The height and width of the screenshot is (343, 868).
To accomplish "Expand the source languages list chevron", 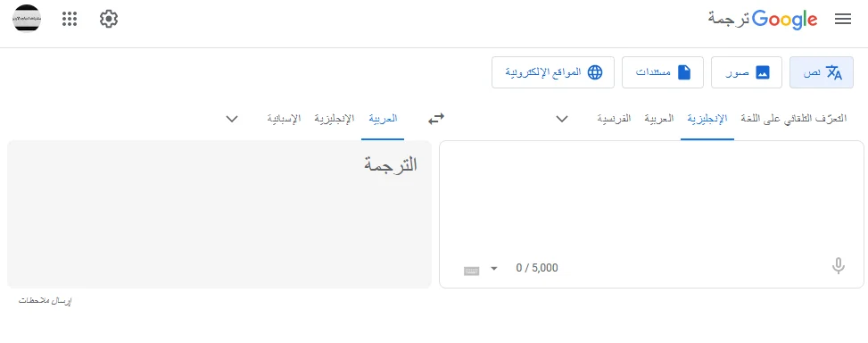I will click(x=562, y=119).
